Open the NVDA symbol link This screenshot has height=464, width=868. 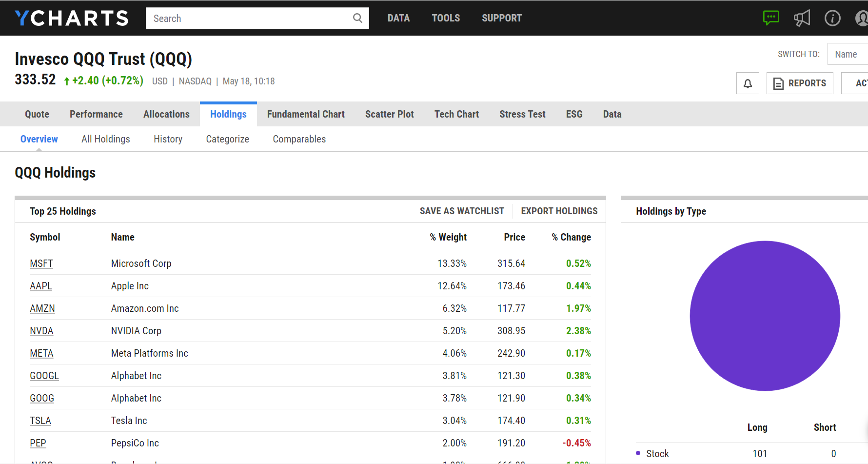coord(41,331)
